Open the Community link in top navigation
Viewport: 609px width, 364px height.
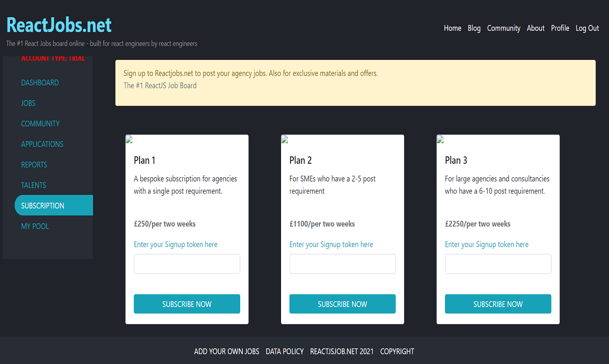504,28
